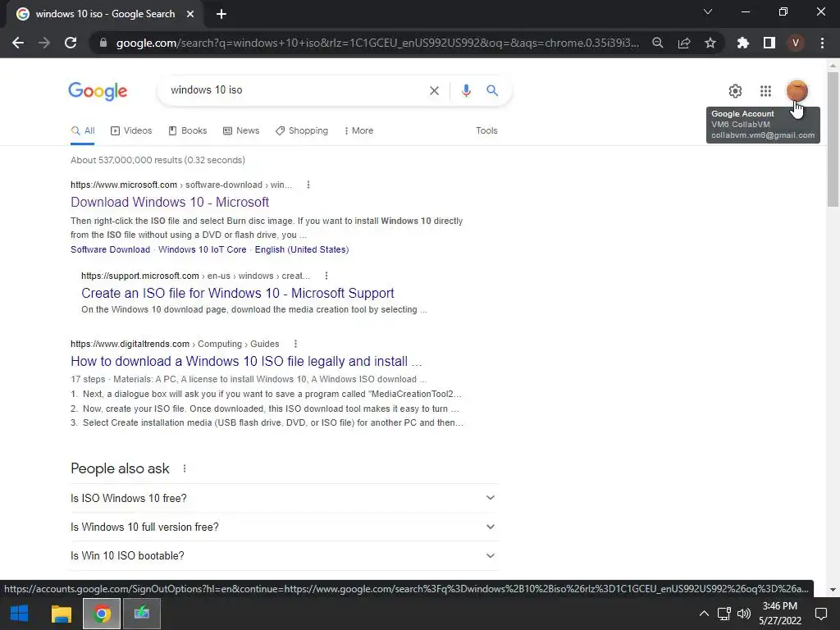Start voice search with the microphone icon
This screenshot has width=840, height=630.
click(466, 90)
